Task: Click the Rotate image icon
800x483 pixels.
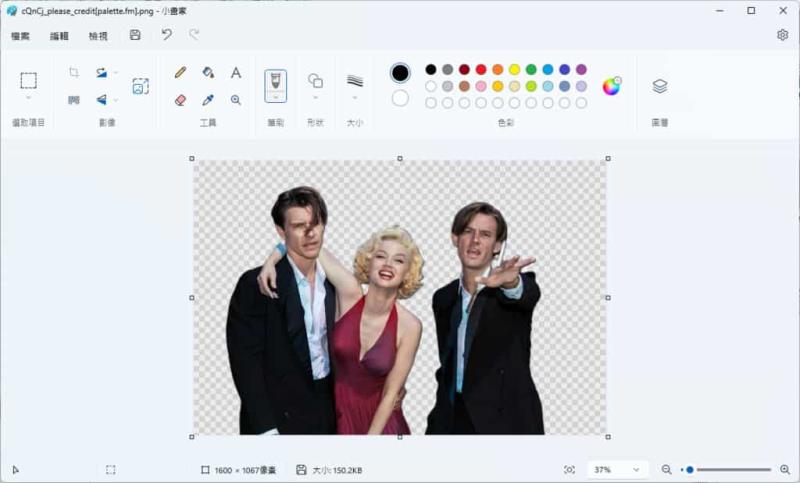Action: tap(102, 72)
